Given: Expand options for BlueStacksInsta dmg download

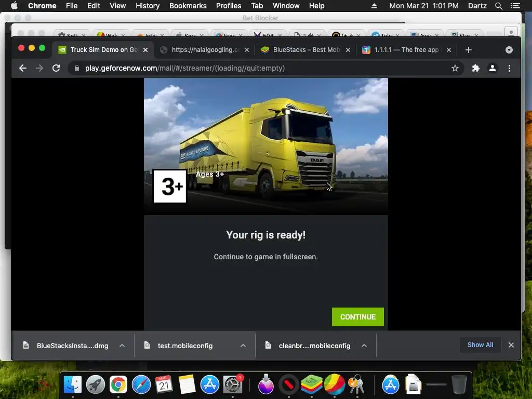Looking at the screenshot, I should [122, 345].
